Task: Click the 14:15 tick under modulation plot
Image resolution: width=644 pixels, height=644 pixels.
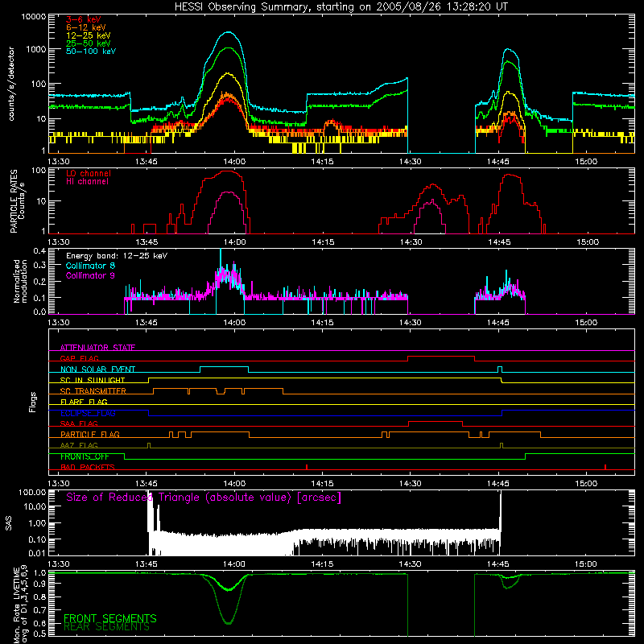Action: (x=322, y=323)
